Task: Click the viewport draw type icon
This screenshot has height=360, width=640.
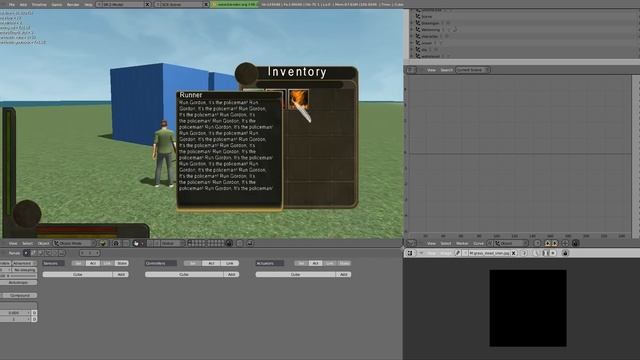Action: click(x=103, y=243)
